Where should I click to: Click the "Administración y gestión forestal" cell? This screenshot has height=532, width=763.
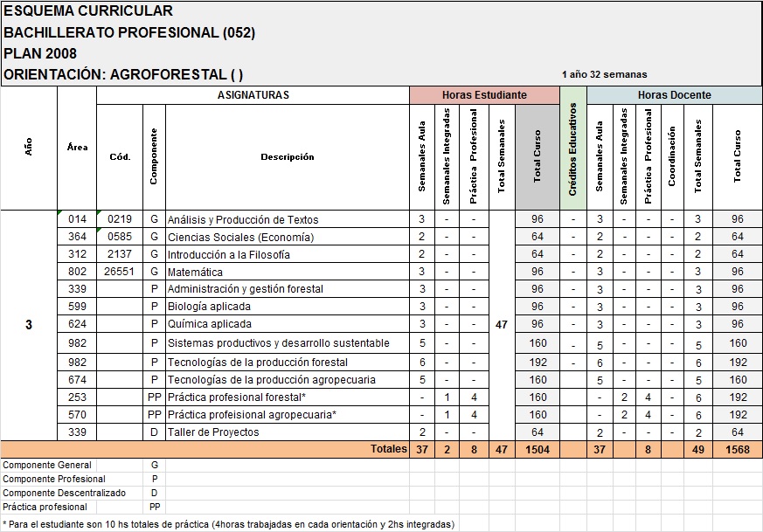tap(246, 289)
